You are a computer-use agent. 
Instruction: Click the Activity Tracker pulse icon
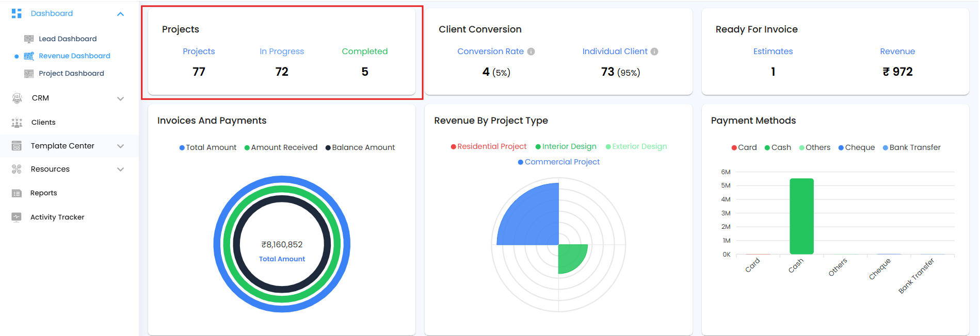pyautogui.click(x=17, y=217)
